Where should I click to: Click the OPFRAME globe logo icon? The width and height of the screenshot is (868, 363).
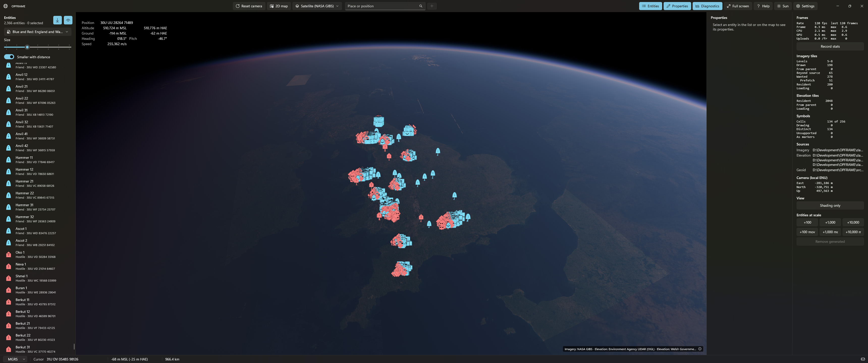[5, 6]
